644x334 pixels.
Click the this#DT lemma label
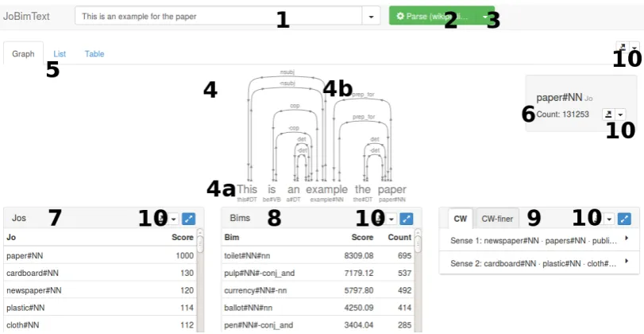click(x=247, y=200)
